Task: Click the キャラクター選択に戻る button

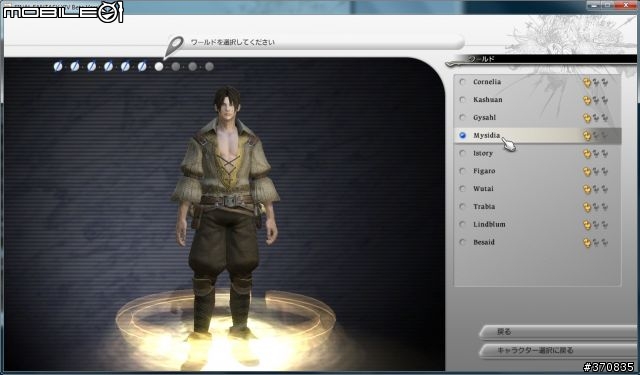Action: click(558, 351)
